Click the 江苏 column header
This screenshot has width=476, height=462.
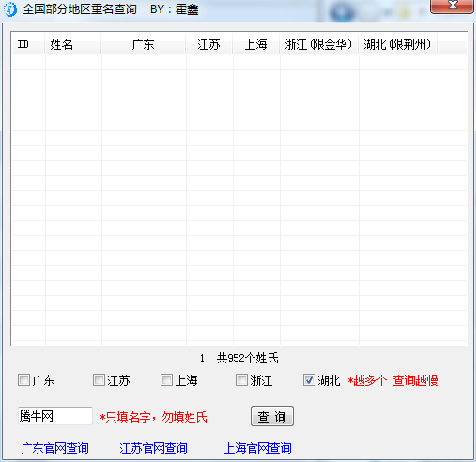(208, 44)
